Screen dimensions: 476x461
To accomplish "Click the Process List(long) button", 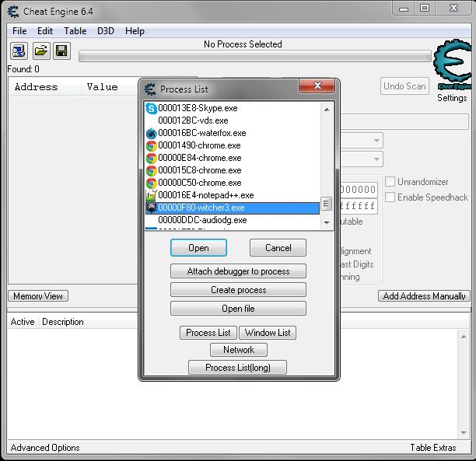I will [x=238, y=368].
